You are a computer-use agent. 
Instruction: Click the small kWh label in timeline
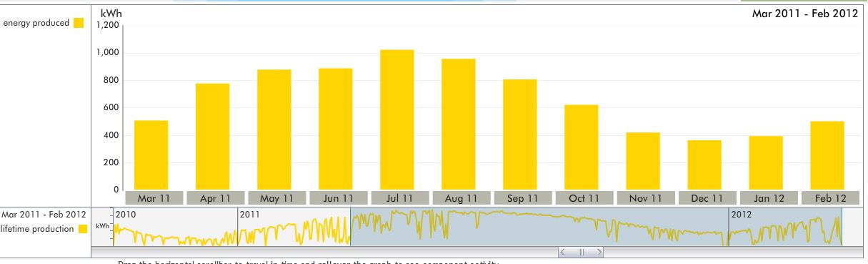(102, 226)
